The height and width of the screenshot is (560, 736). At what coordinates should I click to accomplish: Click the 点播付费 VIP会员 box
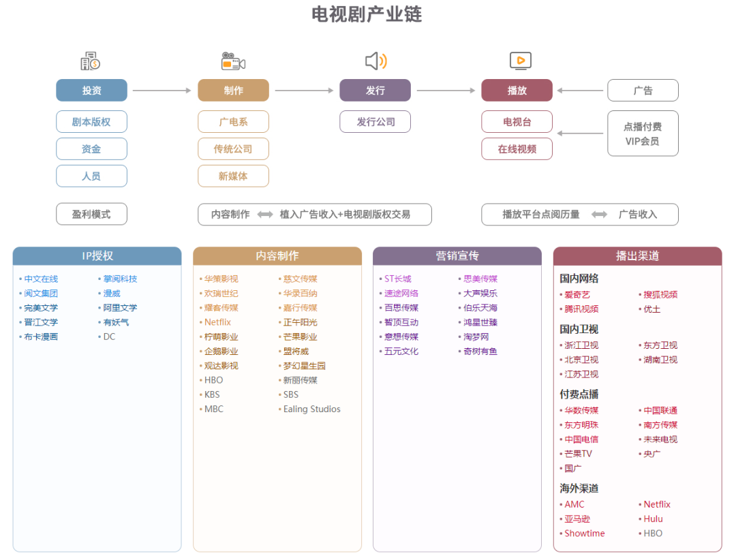pyautogui.click(x=643, y=134)
